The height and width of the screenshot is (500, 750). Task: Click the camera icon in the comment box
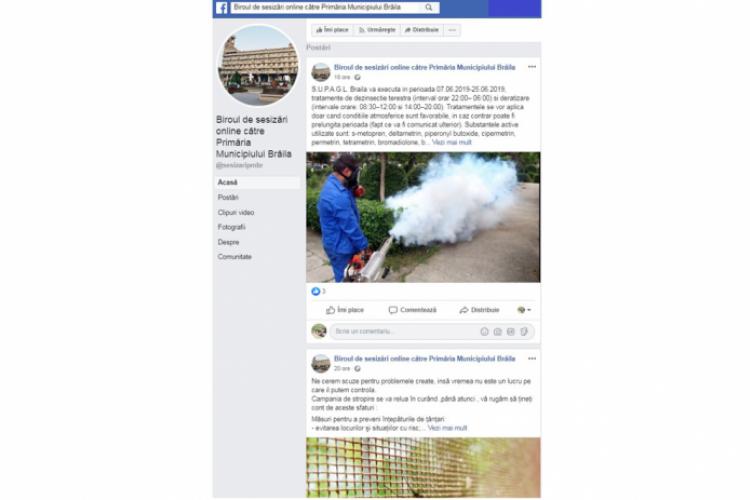(497, 332)
